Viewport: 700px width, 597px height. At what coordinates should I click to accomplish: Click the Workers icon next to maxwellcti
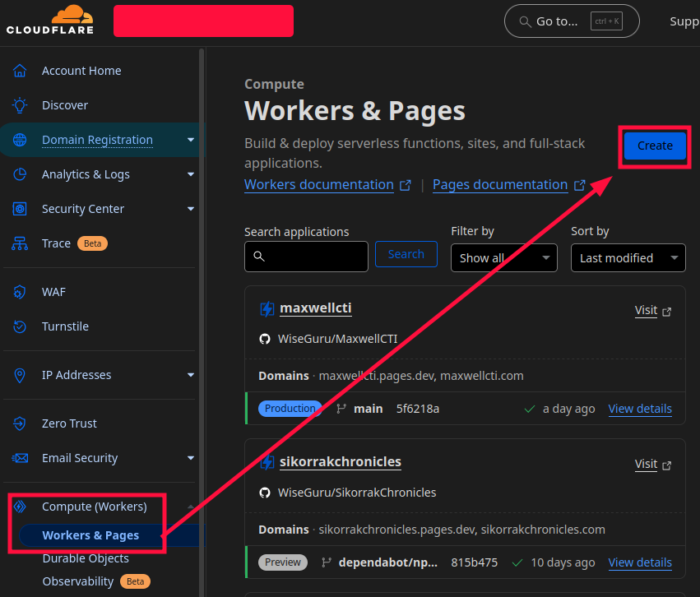pos(267,308)
